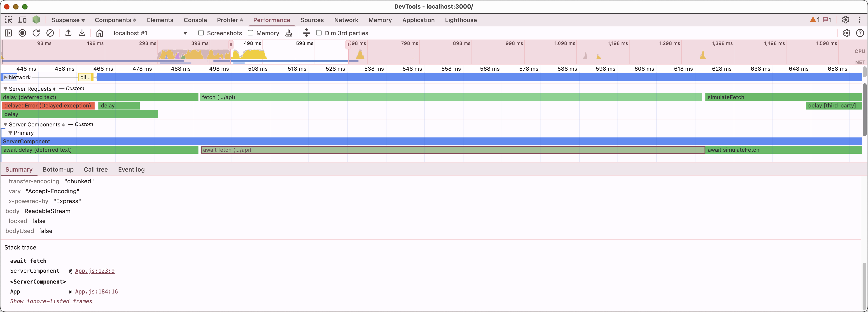Screen dimensions: 868x312
Task: Open the Lighthouse panel
Action: (x=461, y=20)
